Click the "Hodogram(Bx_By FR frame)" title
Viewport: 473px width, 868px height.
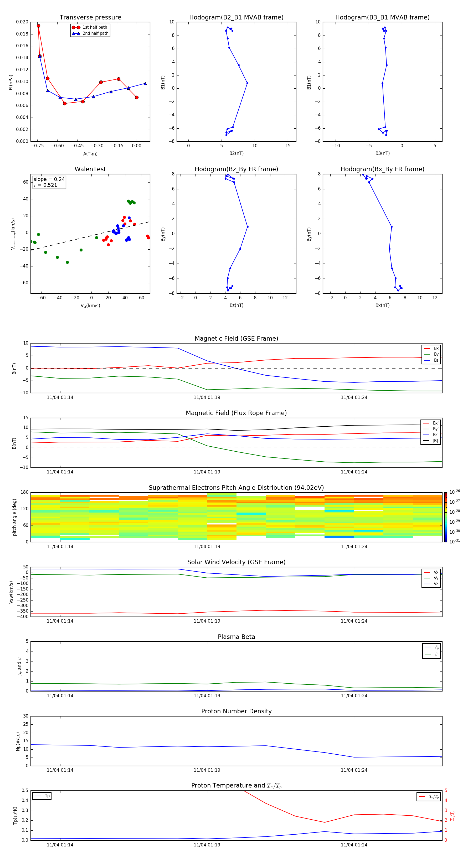coord(382,169)
